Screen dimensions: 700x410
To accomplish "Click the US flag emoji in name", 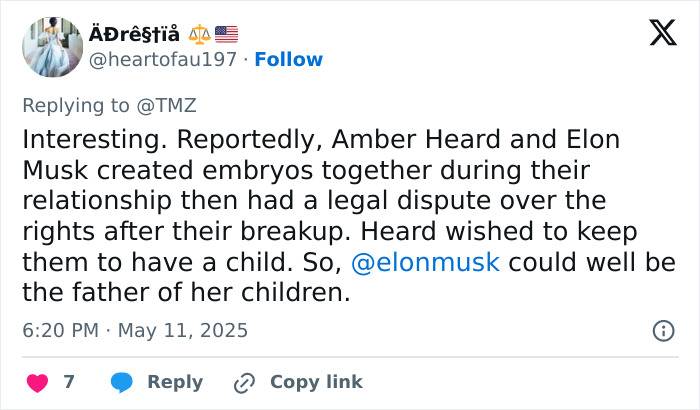I will click(x=226, y=33).
